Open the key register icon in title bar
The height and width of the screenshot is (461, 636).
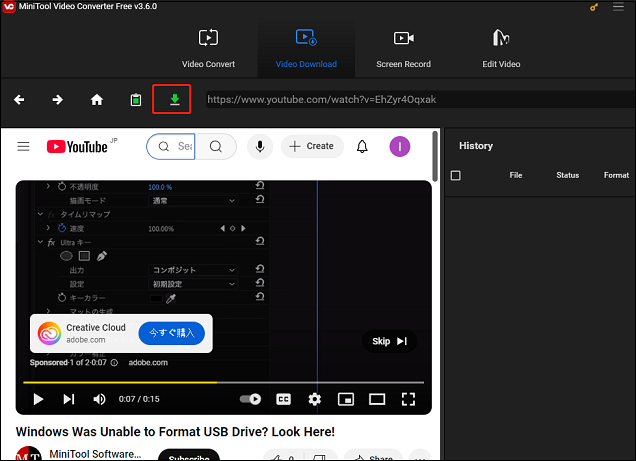594,7
